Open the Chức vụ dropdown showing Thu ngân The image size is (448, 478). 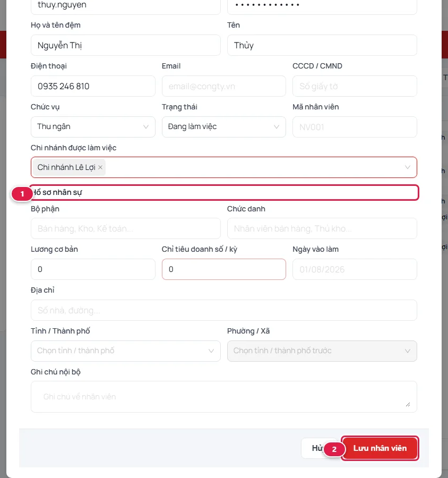93,127
